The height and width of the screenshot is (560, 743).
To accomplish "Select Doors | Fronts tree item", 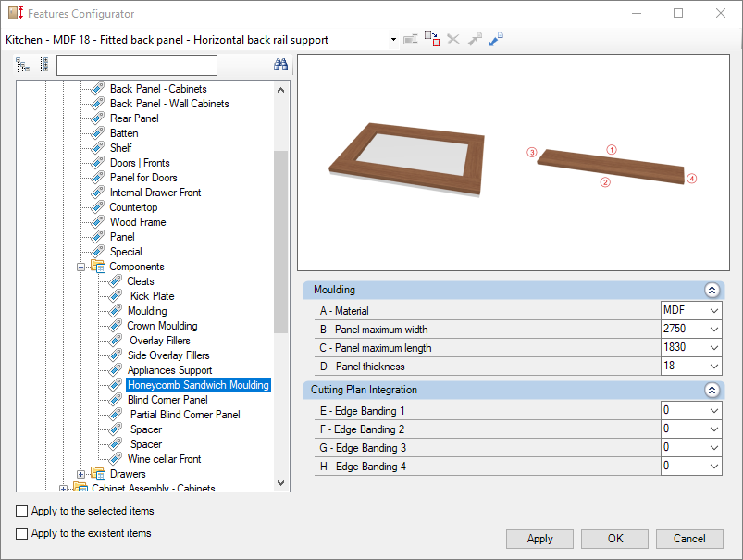I will click(x=140, y=163).
